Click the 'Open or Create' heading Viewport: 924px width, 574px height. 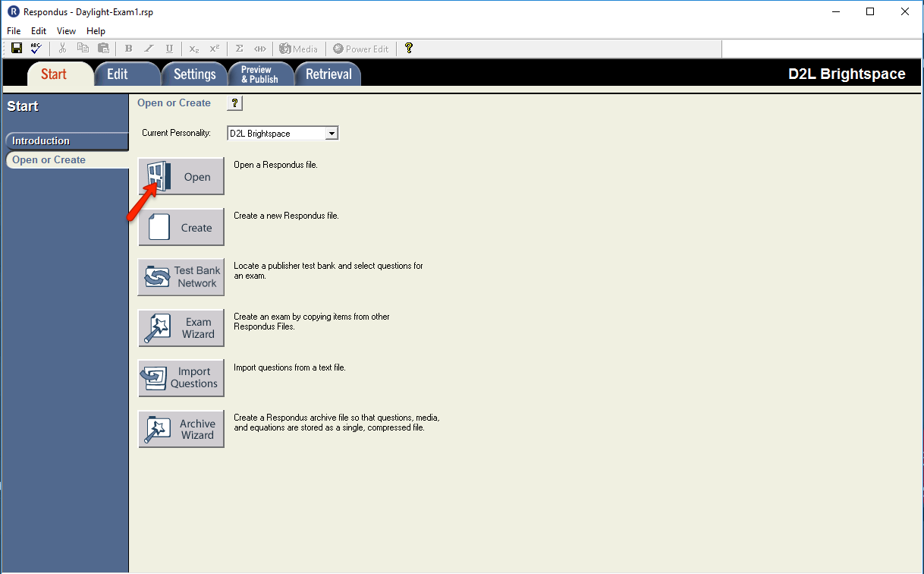click(x=174, y=103)
